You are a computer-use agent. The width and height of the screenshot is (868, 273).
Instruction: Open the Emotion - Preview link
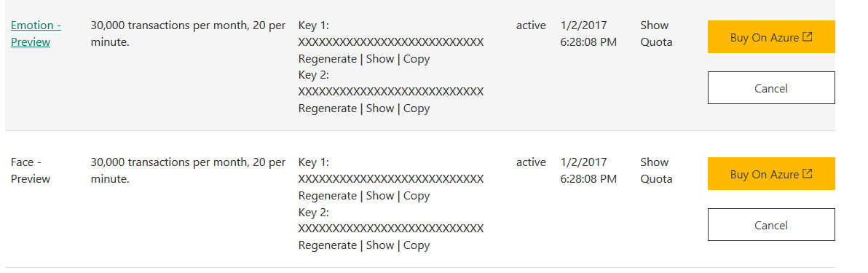pyautogui.click(x=36, y=33)
